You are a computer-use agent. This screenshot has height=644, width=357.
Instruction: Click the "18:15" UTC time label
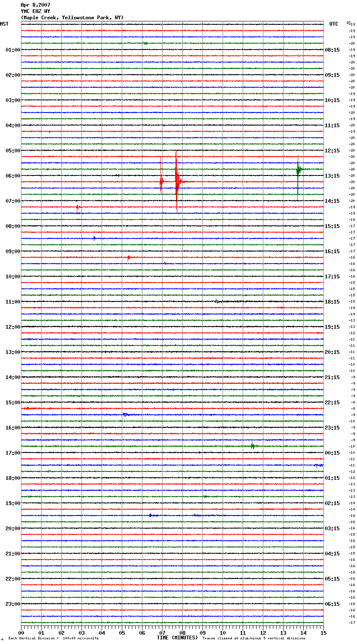point(332,302)
